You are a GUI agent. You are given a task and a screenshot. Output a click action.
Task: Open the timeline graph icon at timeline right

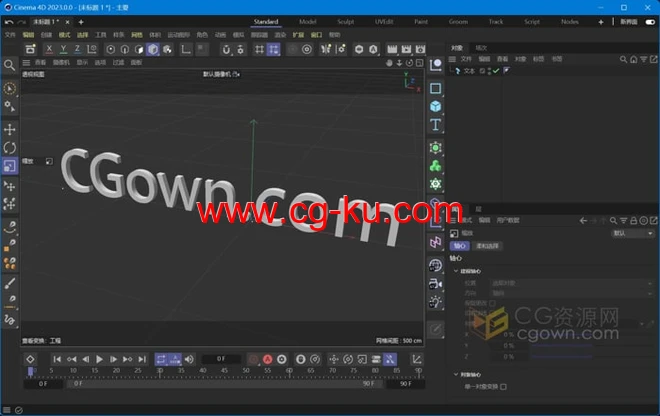417,359
